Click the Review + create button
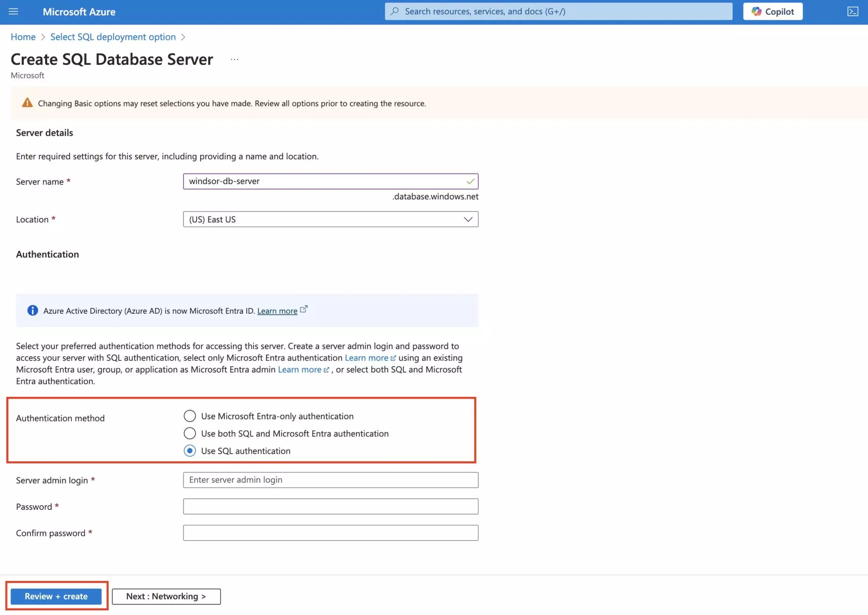The image size is (868, 615). tap(56, 596)
